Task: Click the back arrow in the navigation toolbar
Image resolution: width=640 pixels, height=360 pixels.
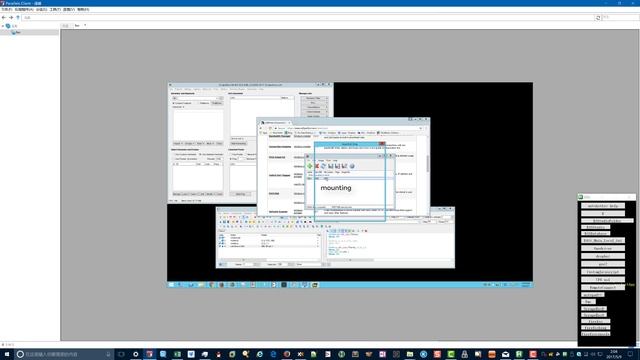Action: [x=4, y=18]
